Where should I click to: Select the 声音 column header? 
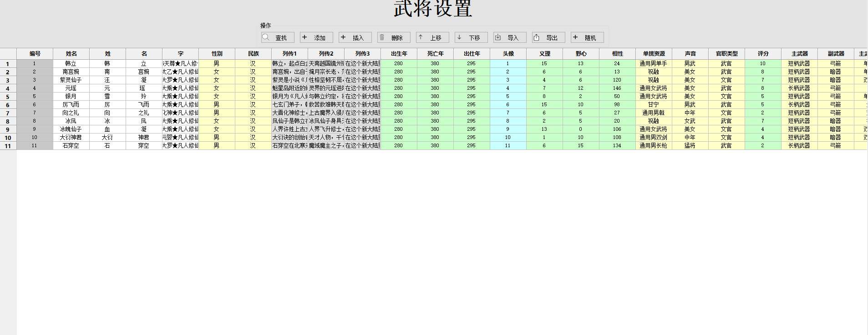pyautogui.click(x=690, y=54)
